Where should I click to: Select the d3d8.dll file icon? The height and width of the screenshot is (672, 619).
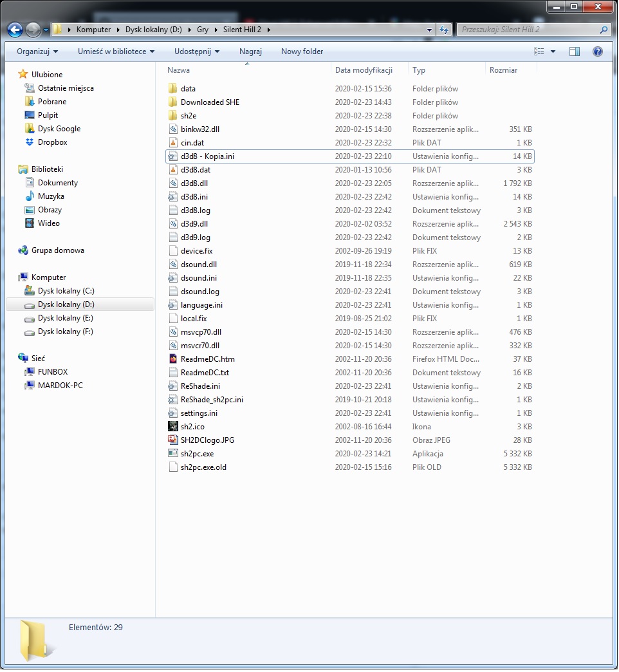coord(173,183)
